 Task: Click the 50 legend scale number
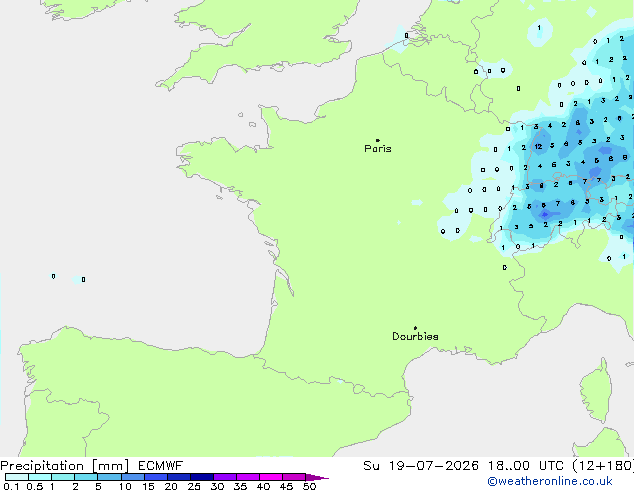click(x=309, y=486)
